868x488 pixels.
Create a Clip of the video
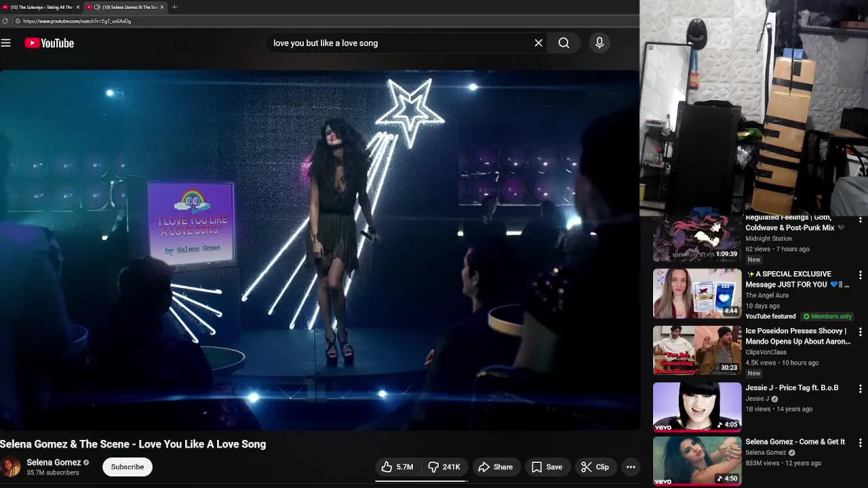tap(595, 467)
